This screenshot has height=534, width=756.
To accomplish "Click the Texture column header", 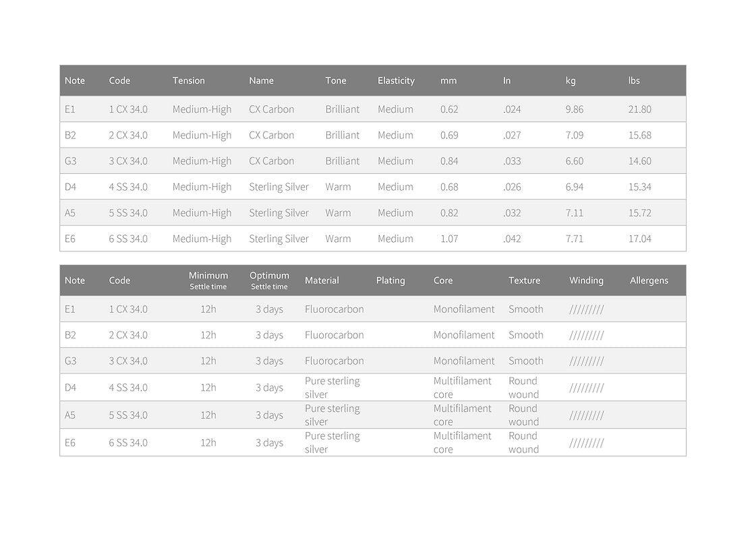I will point(524,280).
